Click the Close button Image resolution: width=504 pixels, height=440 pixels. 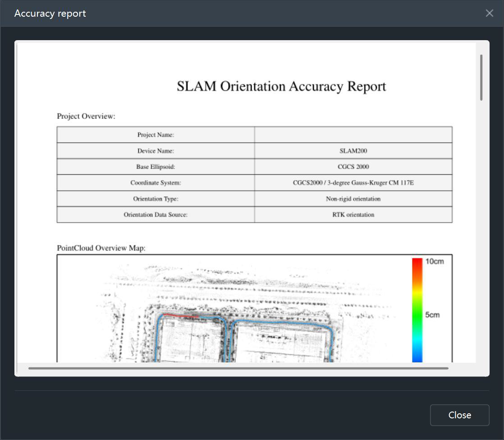coord(460,415)
